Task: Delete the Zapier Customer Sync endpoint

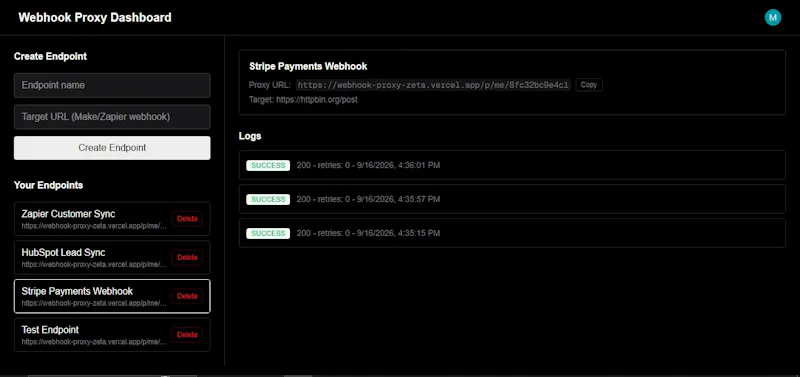Action: pyautogui.click(x=187, y=219)
